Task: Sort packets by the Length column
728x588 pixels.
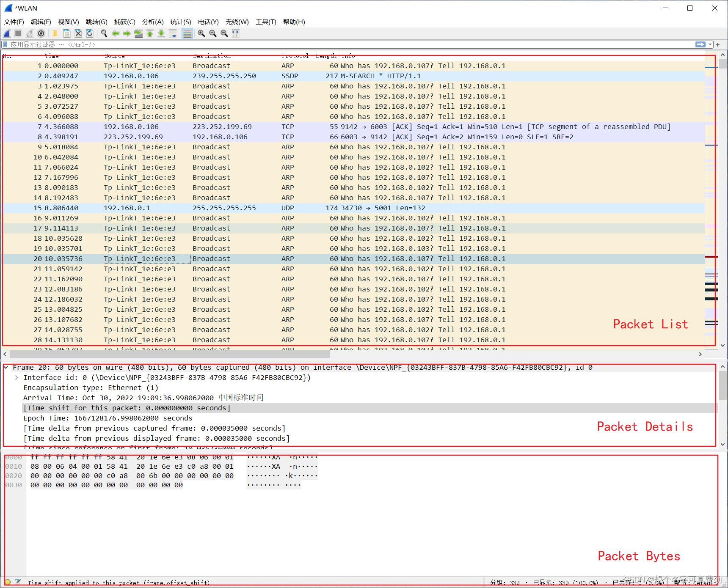Action: click(x=326, y=56)
